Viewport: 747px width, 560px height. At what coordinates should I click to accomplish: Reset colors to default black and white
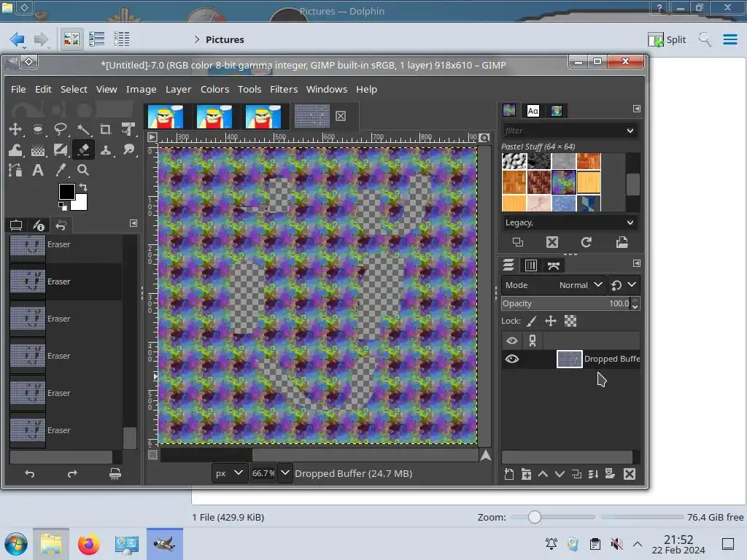coord(63,206)
